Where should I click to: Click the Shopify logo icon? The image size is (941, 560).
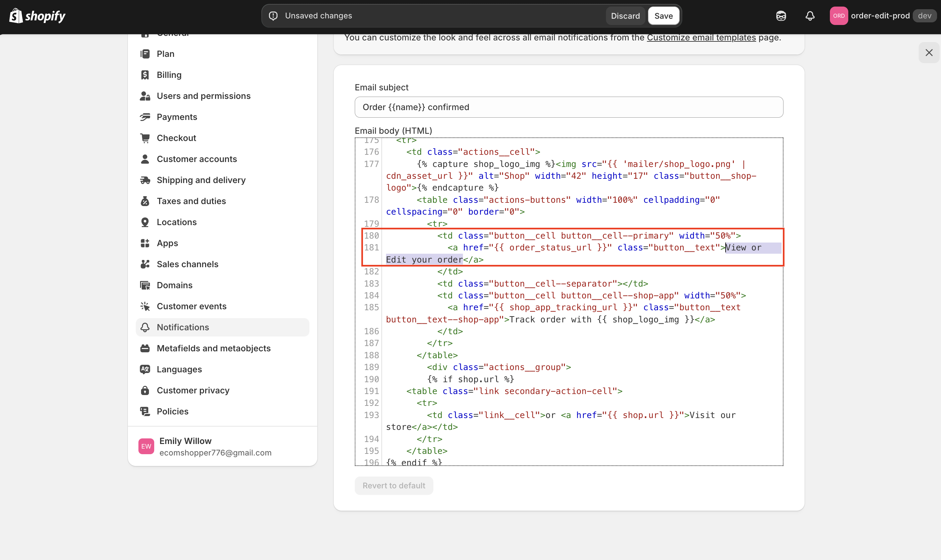coord(16,16)
